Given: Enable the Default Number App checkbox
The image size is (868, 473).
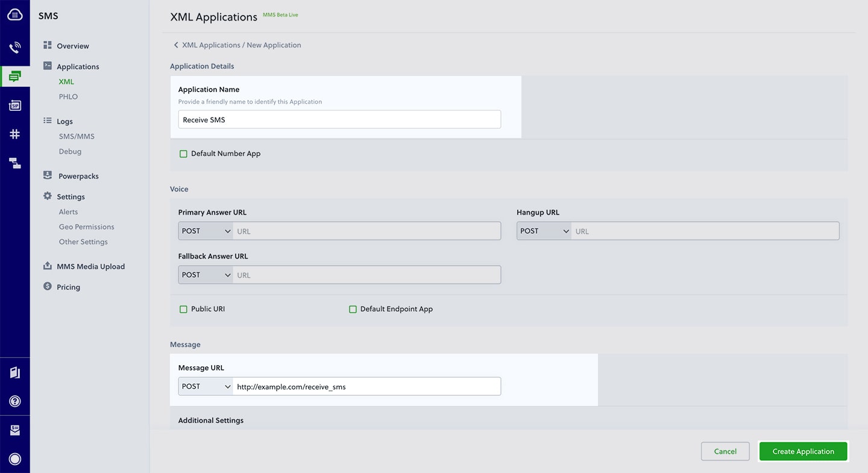Looking at the screenshot, I should [x=183, y=154].
